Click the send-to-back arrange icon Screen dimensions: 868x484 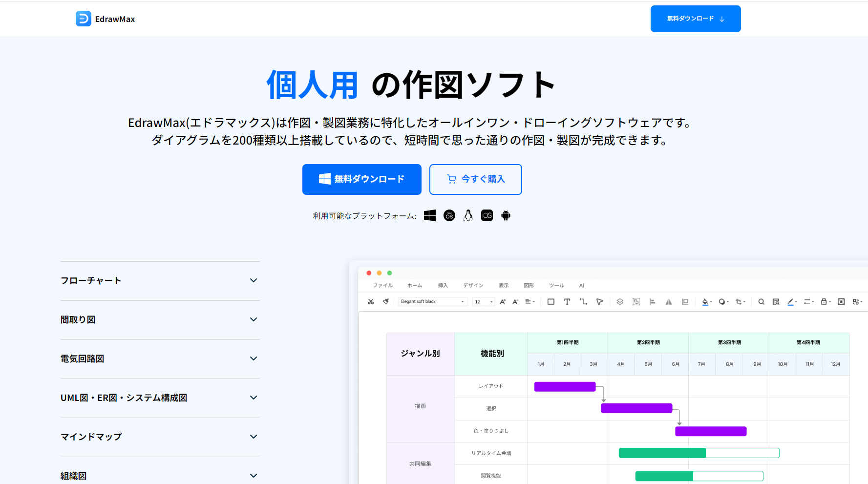(685, 302)
